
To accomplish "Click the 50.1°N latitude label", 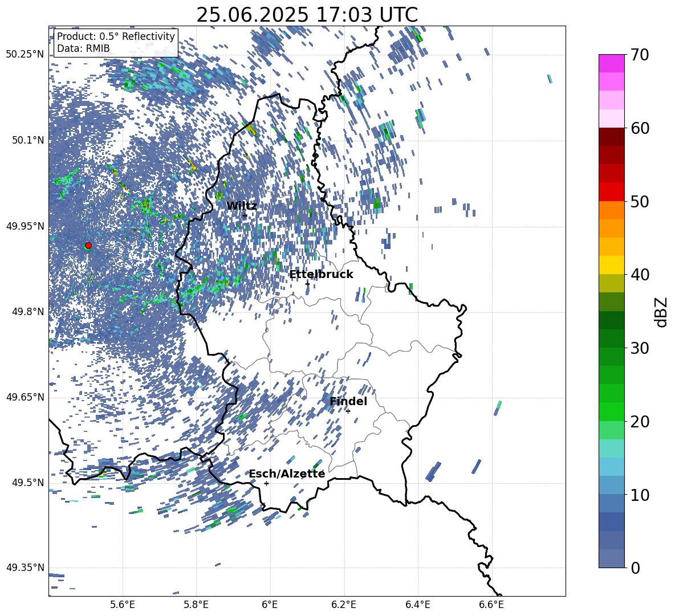I will click(x=28, y=140).
